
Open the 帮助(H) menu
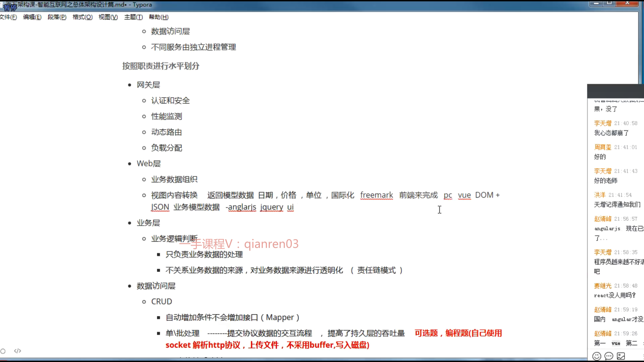pos(159,17)
